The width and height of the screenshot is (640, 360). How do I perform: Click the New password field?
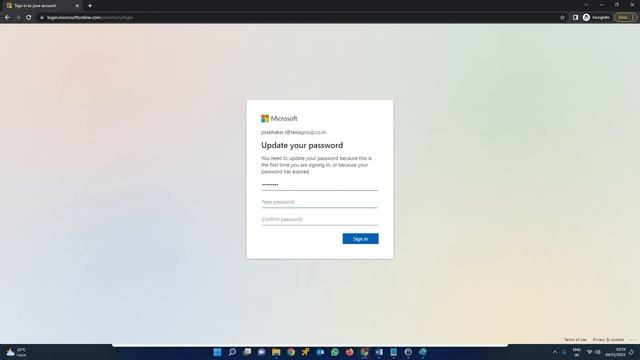[x=320, y=202]
